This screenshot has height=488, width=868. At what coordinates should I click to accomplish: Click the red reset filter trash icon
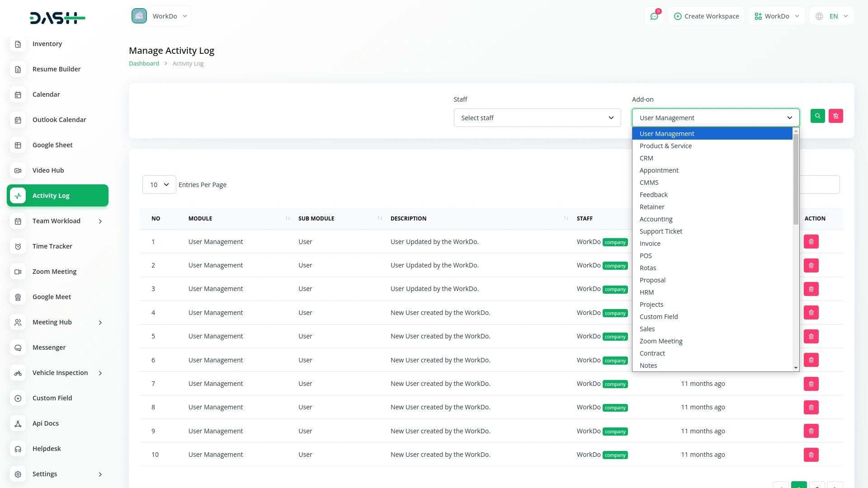835,116
